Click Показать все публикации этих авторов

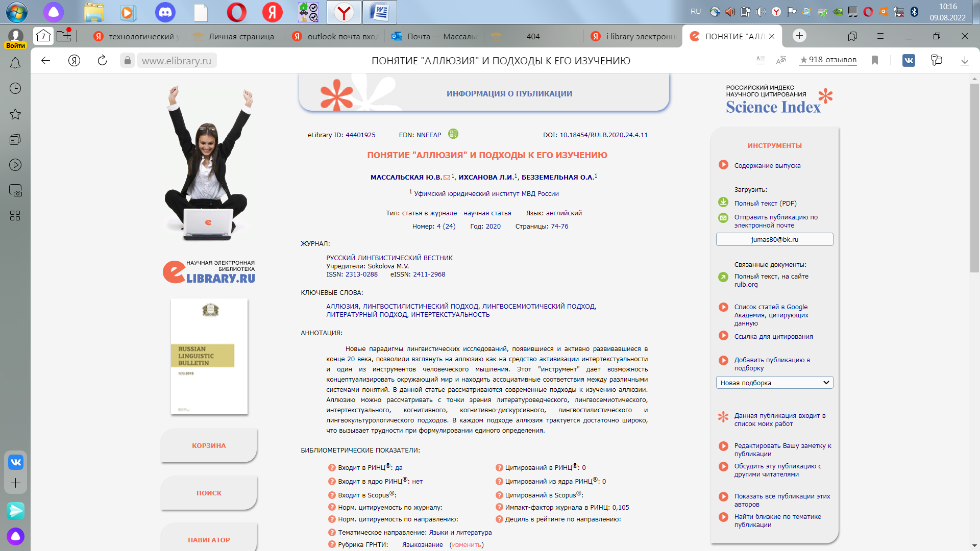(782, 500)
